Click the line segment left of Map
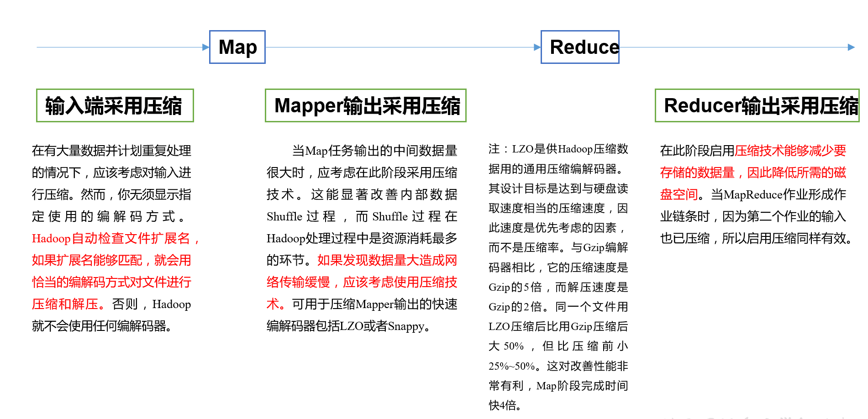This screenshot has height=419, width=868. click(114, 46)
